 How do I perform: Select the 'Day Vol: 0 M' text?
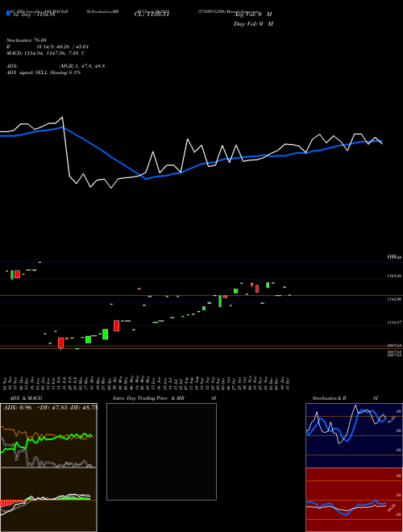[253, 24]
